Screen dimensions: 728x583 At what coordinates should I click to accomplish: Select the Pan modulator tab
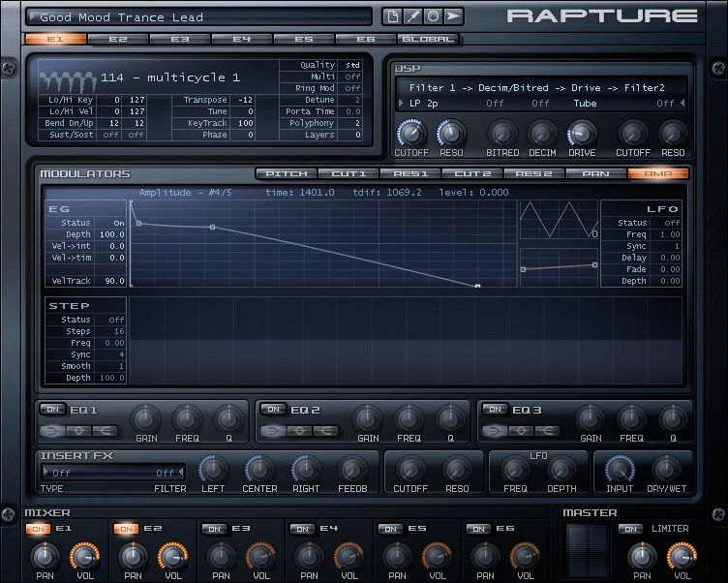tap(595, 173)
